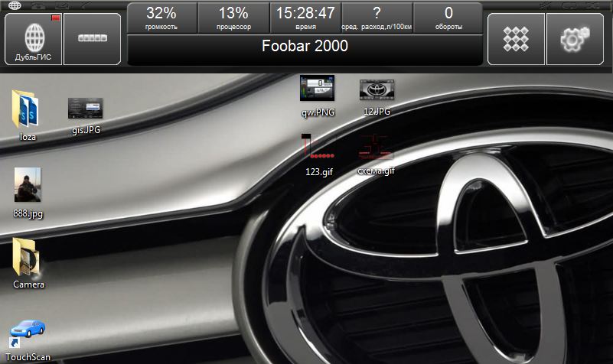Open the loza folder on desktop
This screenshot has height=364, width=613.
pos(26,115)
